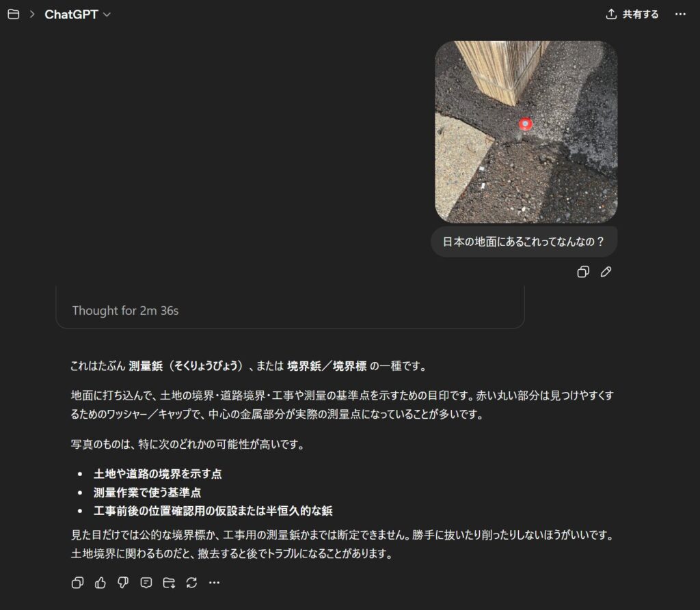The width and height of the screenshot is (700, 610).
Task: Click the bullet 測量作業で使う基準点
Action: [148, 493]
